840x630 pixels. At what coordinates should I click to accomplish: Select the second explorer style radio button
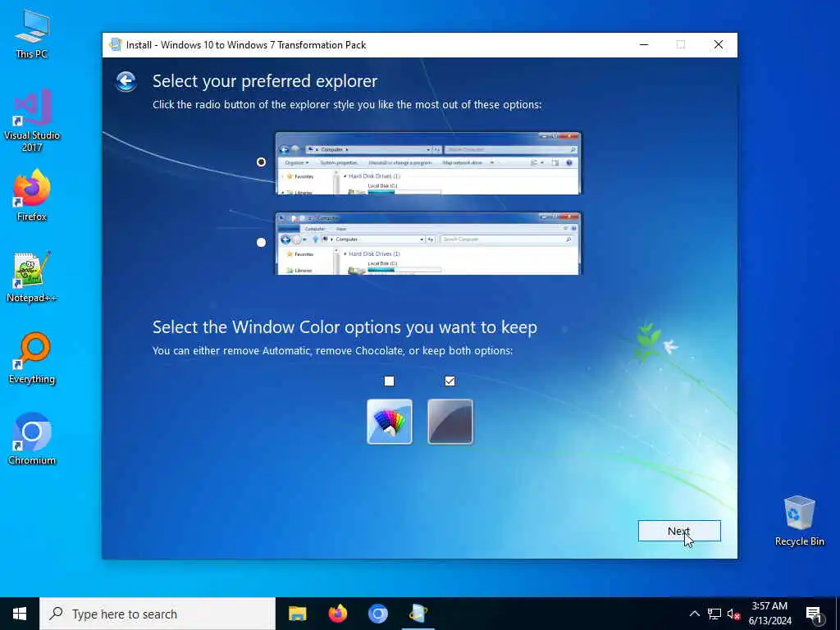(261, 242)
